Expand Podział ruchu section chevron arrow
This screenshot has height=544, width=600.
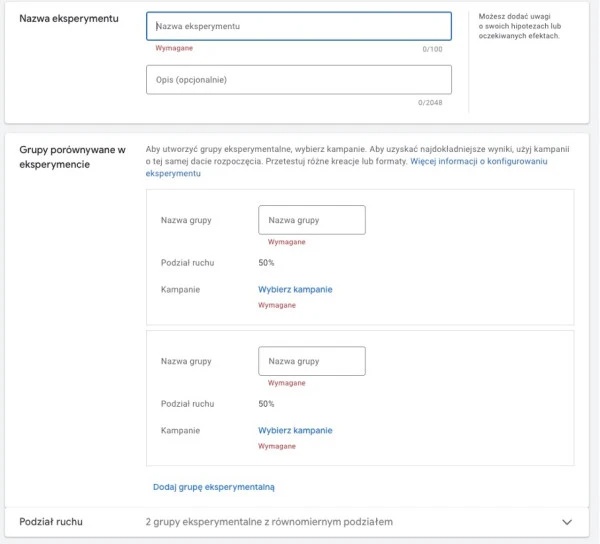point(567,522)
